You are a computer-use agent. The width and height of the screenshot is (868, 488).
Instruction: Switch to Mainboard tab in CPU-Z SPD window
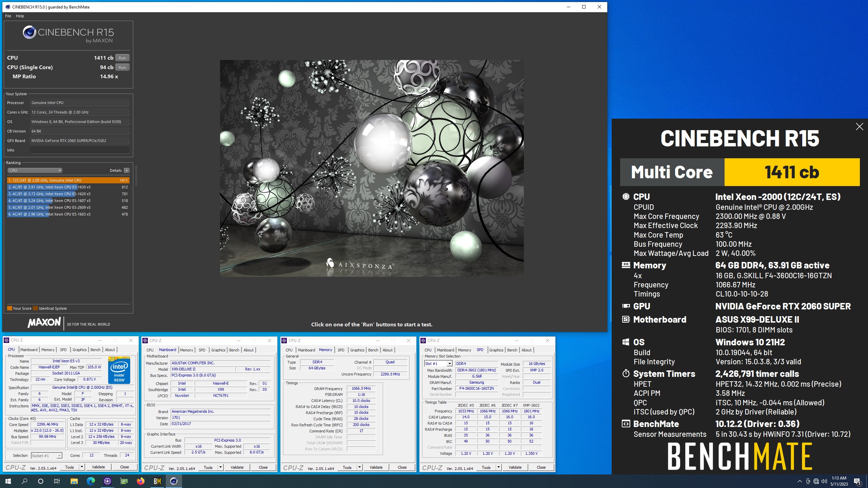pyautogui.click(x=446, y=350)
